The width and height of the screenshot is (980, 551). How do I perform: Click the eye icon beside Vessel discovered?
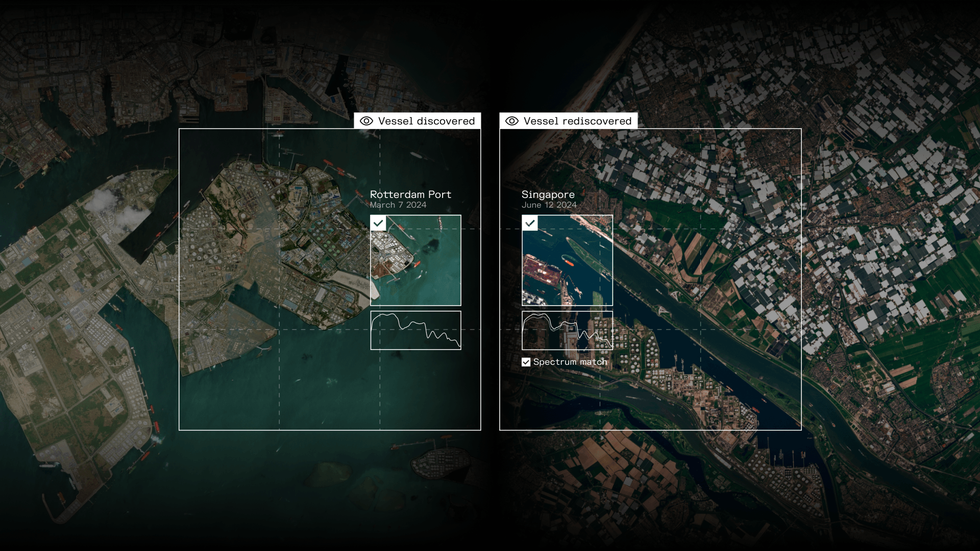(x=366, y=121)
